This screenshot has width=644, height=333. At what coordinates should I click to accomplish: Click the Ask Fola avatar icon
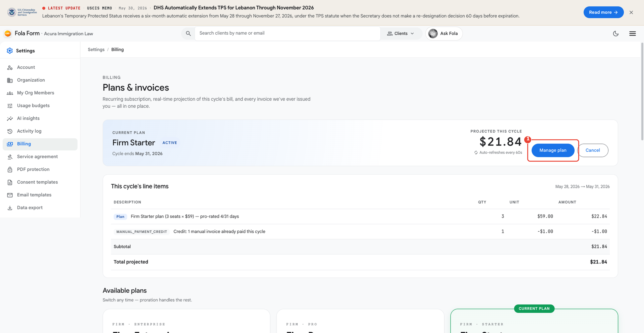point(433,34)
